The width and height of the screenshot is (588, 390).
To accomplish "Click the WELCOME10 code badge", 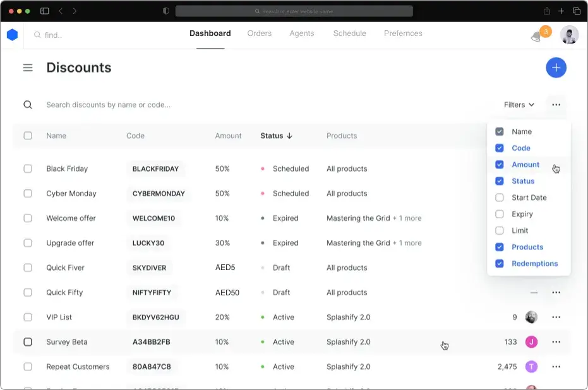I will [153, 218].
